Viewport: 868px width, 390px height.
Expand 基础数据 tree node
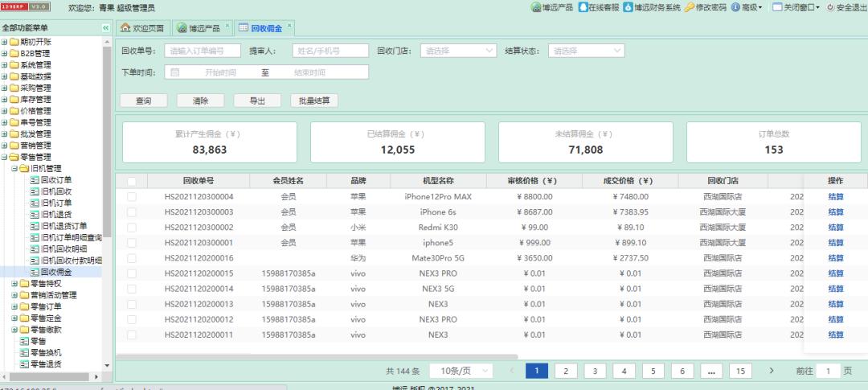(5, 76)
